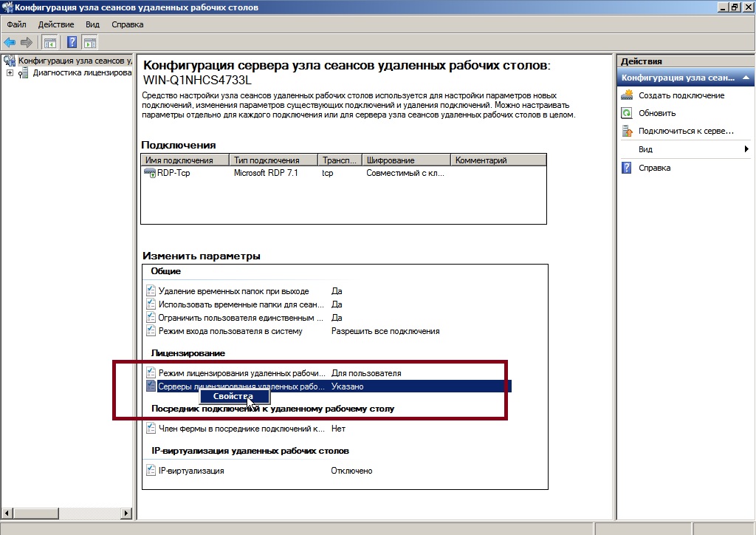
Task: Choose Свойства from the context menu
Action: 233,397
